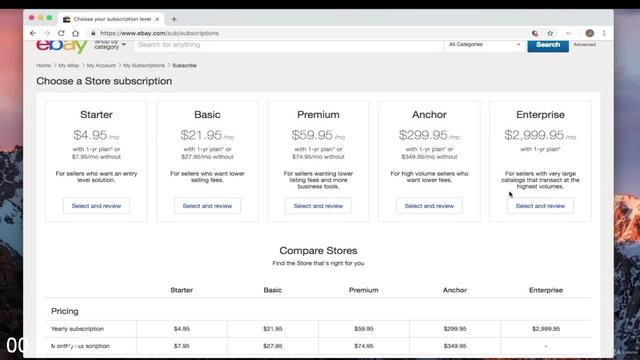Open the Advanced search link

pyautogui.click(x=584, y=44)
